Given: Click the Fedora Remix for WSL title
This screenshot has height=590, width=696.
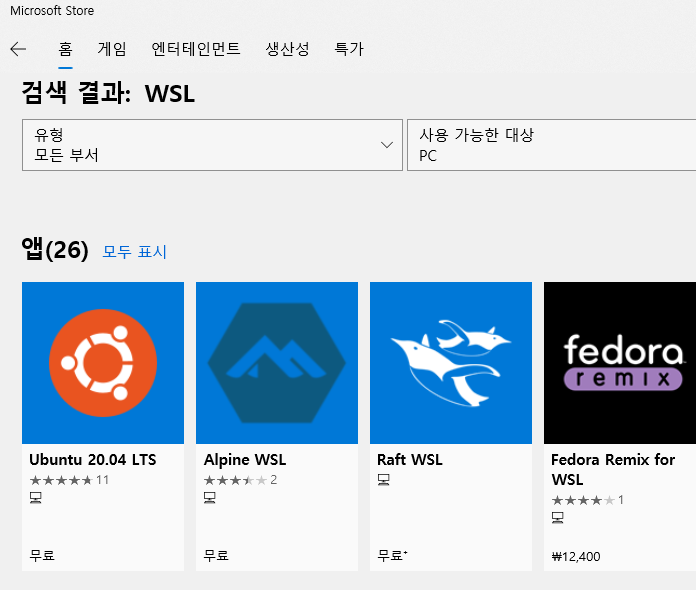Looking at the screenshot, I should [x=613, y=470].
